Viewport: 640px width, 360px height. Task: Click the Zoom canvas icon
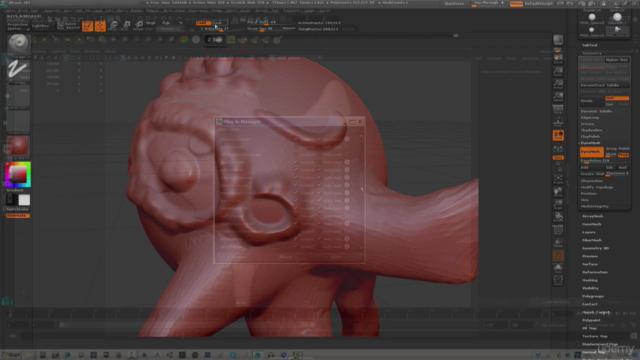coord(558,71)
